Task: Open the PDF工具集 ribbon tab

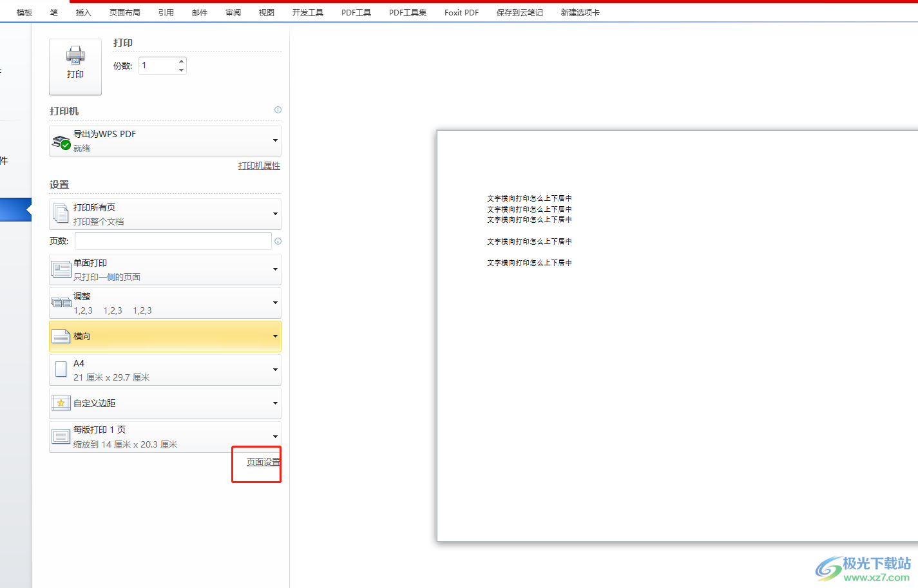Action: coord(408,13)
